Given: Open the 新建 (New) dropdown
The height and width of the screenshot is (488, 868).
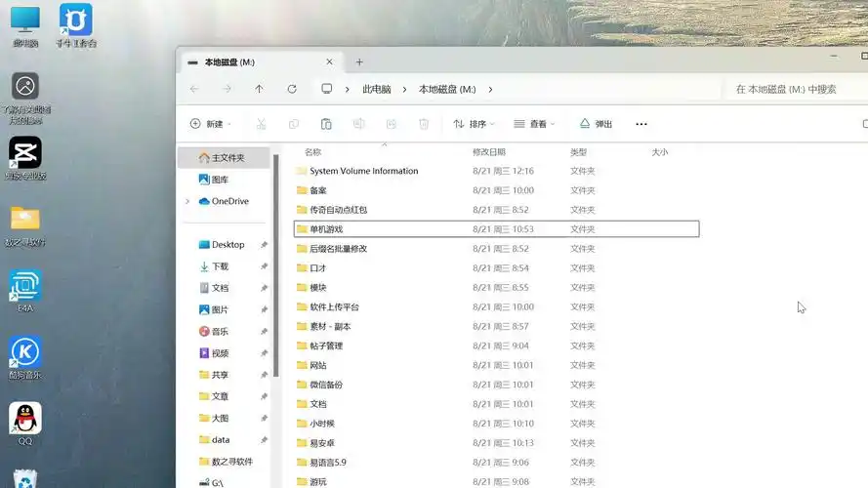Looking at the screenshot, I should tap(210, 124).
